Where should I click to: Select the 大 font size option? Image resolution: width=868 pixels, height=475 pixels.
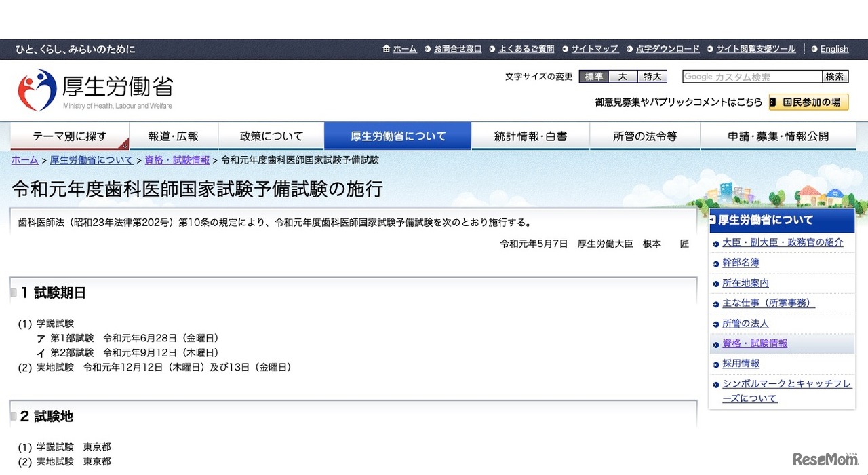point(623,77)
